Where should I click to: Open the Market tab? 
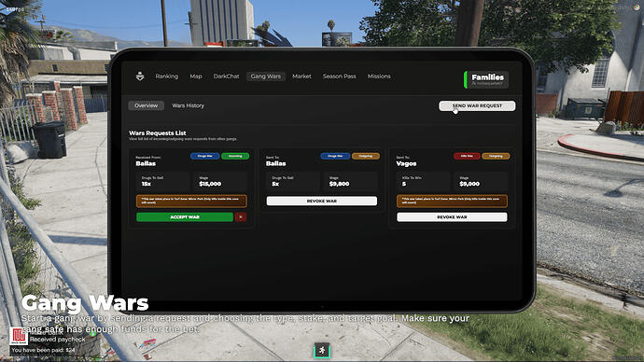[x=301, y=77]
